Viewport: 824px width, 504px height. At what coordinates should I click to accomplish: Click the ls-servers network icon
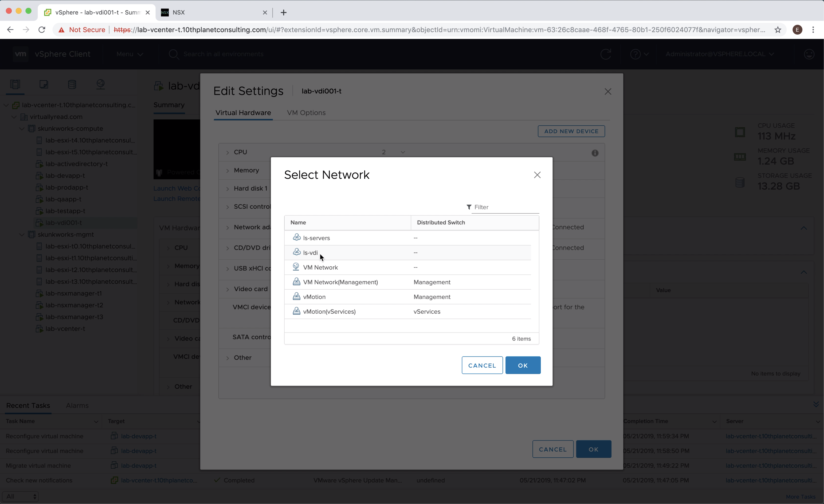[296, 237]
